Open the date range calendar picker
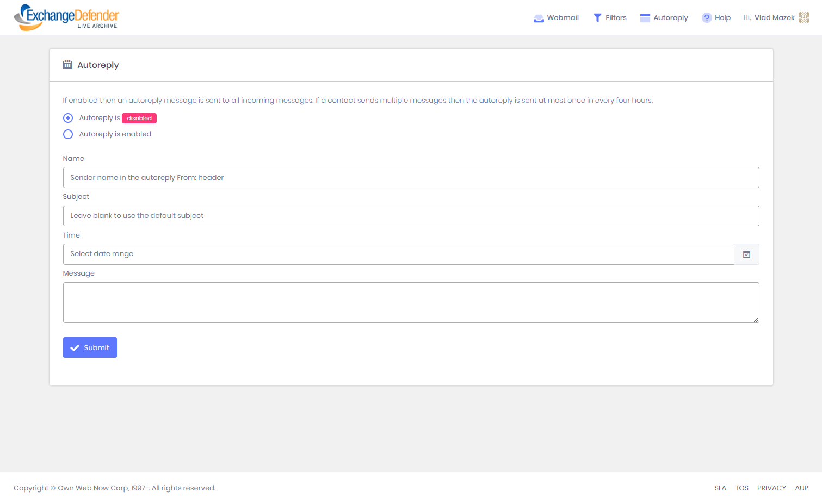This screenshot has width=822, height=504. [x=746, y=254]
